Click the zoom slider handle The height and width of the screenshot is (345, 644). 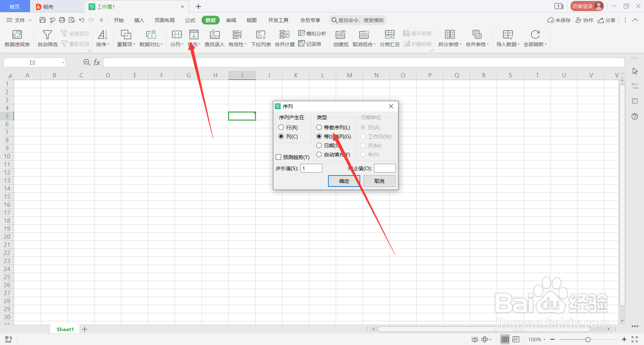pyautogui.click(x=588, y=339)
